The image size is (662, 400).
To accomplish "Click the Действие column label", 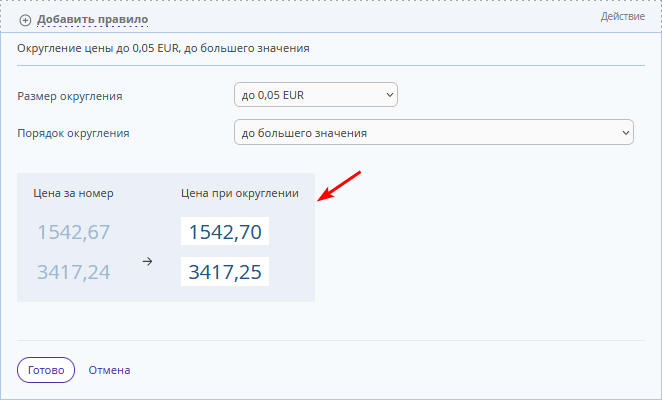I will point(623,16).
